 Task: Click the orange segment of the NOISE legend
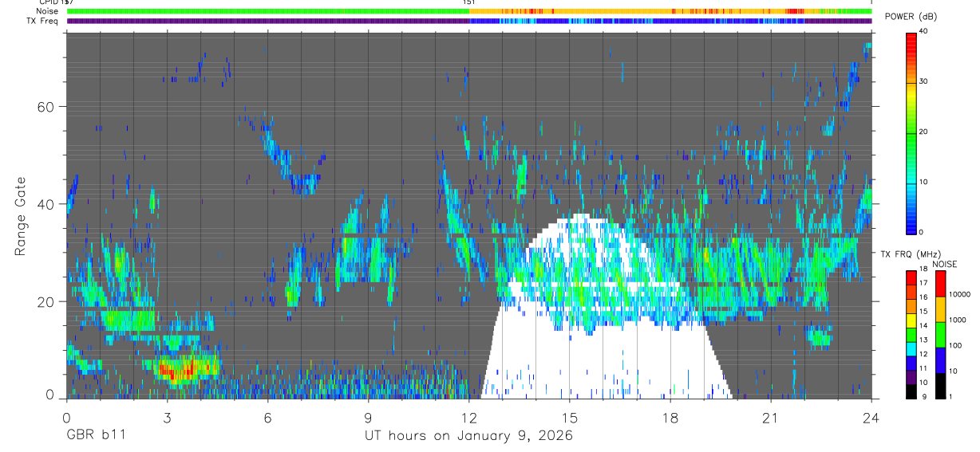pos(939,309)
